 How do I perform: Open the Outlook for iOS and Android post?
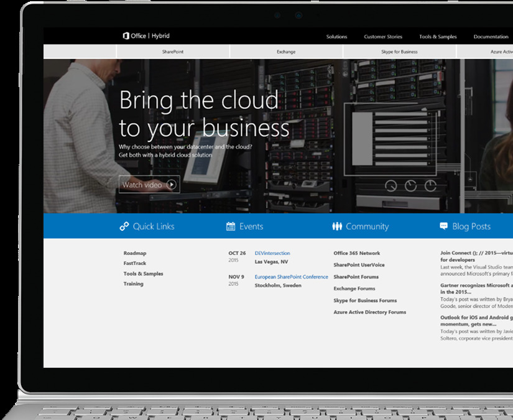pos(476,320)
